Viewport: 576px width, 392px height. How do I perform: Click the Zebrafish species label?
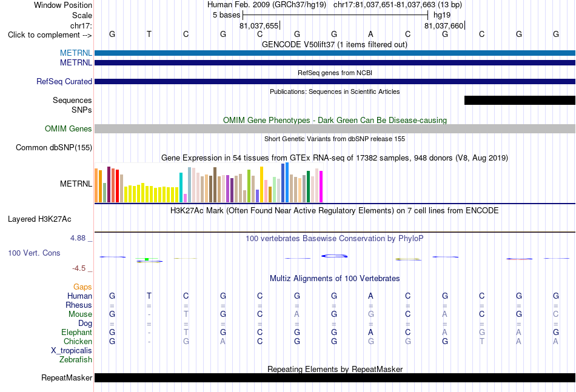76,360
